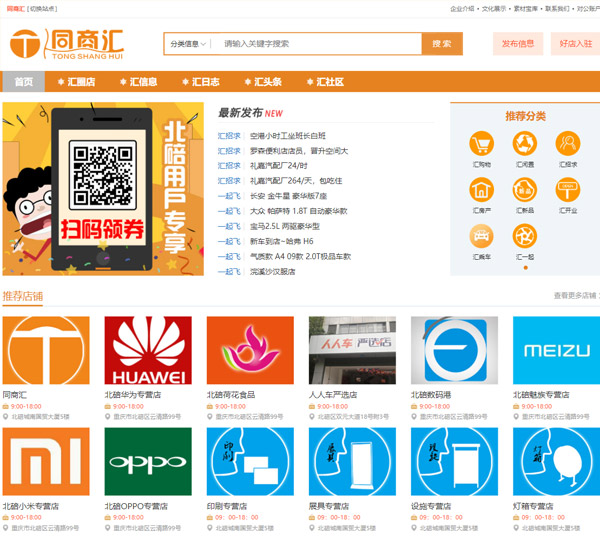Click the 好店入驻 store join button

point(575,44)
